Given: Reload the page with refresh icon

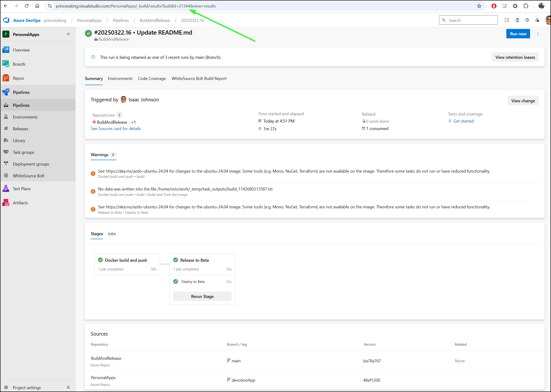Looking at the screenshot, I should coord(27,6).
